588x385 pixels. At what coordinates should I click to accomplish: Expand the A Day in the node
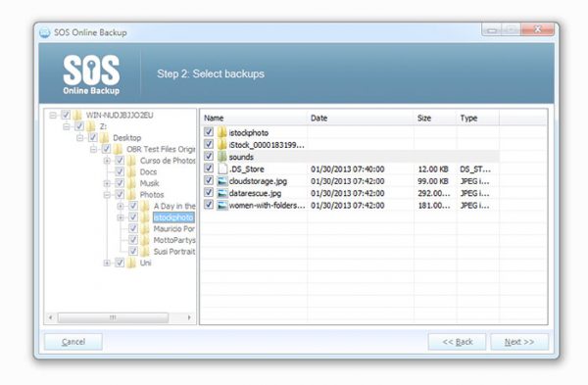click(121, 206)
